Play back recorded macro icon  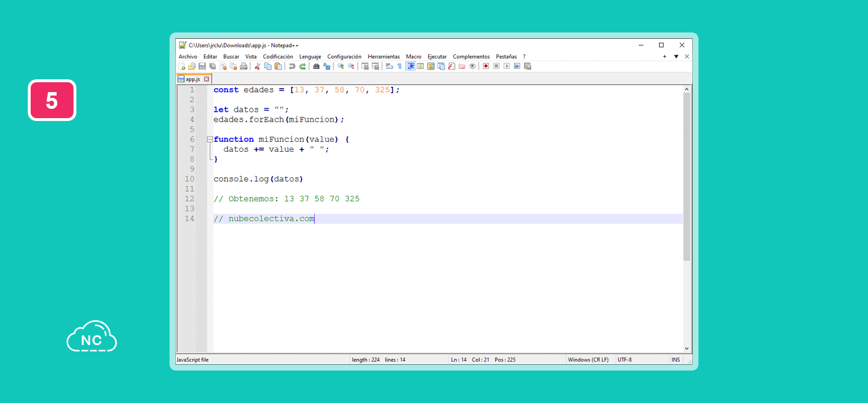coord(506,66)
